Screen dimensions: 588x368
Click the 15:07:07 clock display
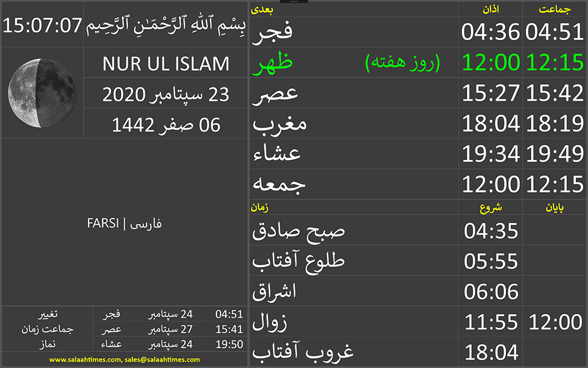[x=42, y=25]
